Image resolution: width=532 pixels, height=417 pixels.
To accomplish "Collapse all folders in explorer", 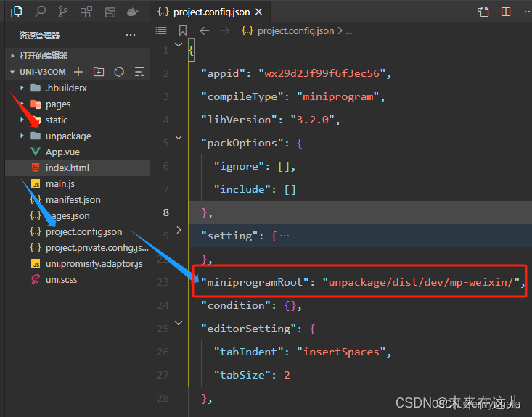I will pyautogui.click(x=139, y=72).
